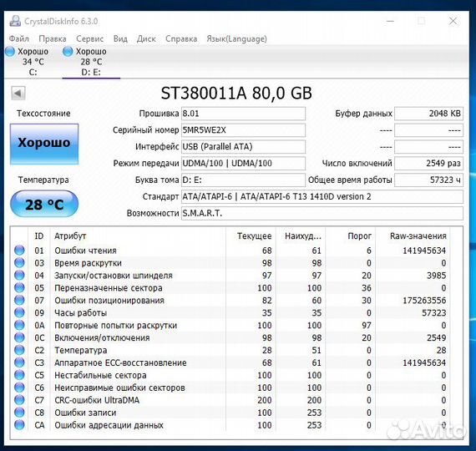Viewport: 476px width, 451px height.
Task: Open the Правка menu
Action: coord(53,39)
